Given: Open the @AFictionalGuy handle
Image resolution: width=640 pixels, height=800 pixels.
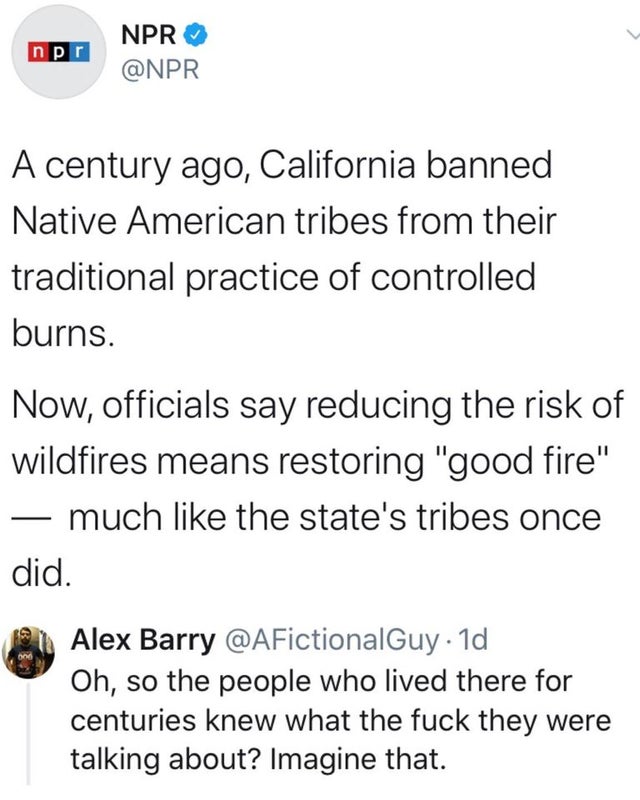Looking at the screenshot, I should click(331, 640).
